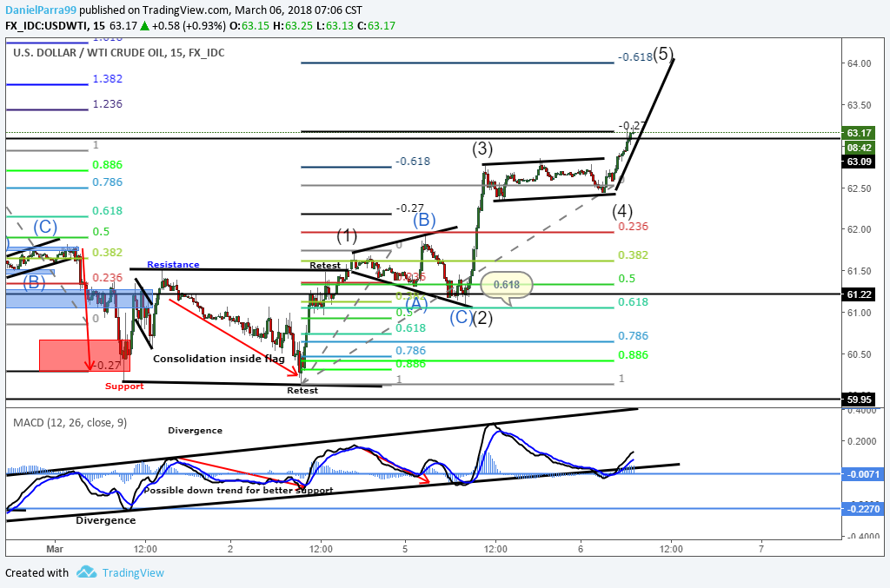
Task: Open the TradingView text link at bottom
Action: [133, 572]
